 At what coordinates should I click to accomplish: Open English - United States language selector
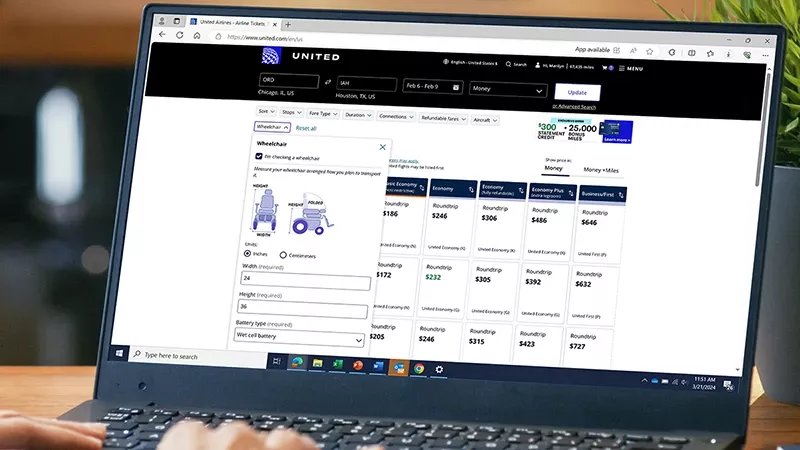[x=470, y=62]
